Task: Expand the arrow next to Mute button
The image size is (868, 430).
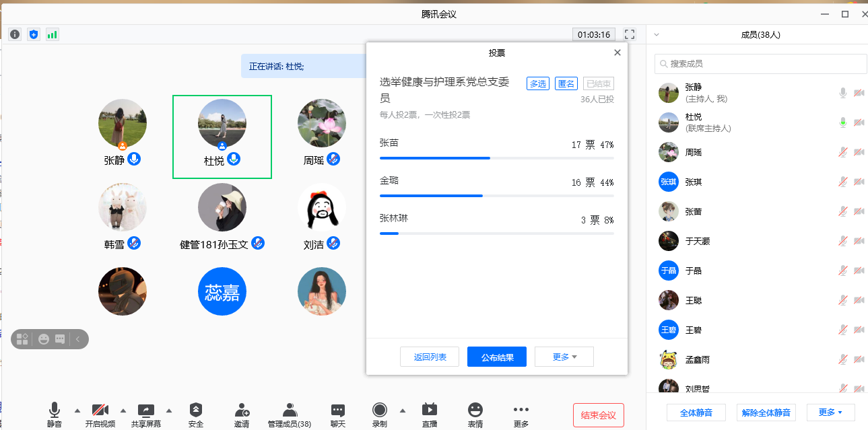Action: [x=77, y=410]
